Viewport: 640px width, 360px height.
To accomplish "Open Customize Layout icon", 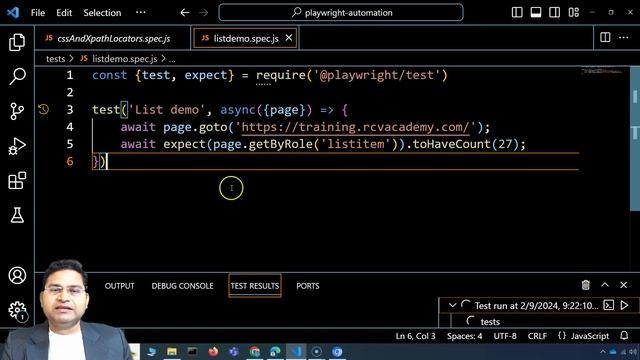I will tap(574, 12).
